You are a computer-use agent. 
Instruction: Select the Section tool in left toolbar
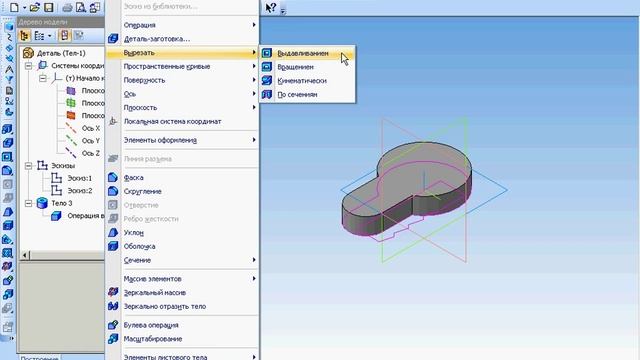click(8, 240)
